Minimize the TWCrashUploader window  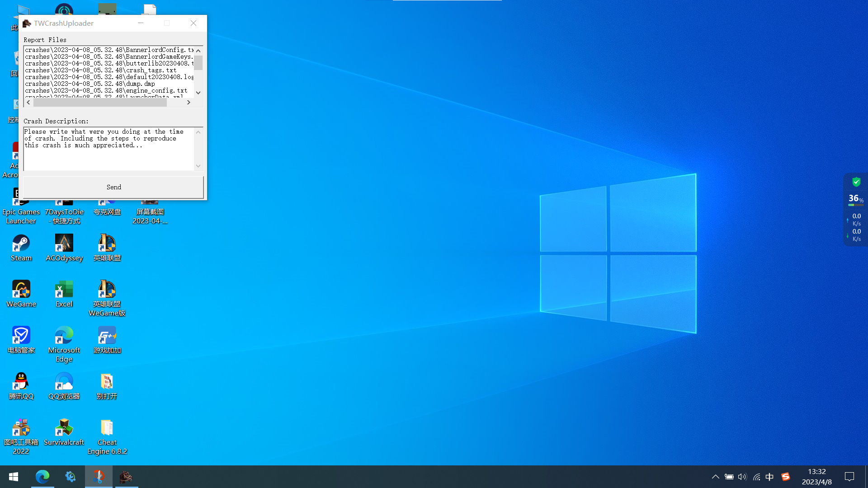click(x=141, y=23)
